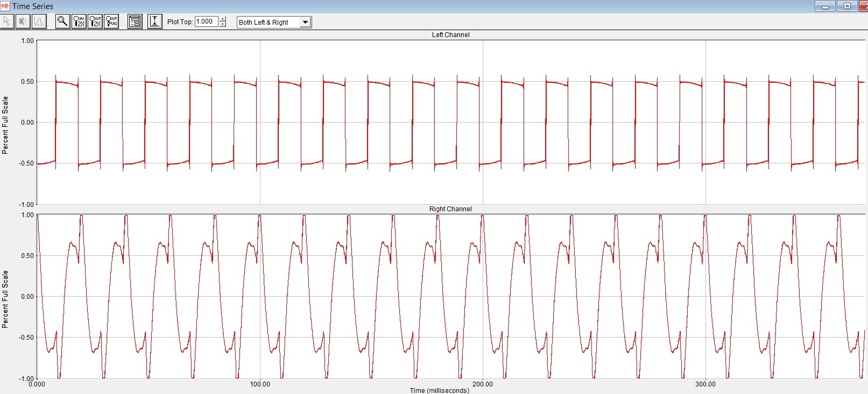The height and width of the screenshot is (394, 868).
Task: Click inside the Left Channel waveform plot
Action: click(x=450, y=123)
